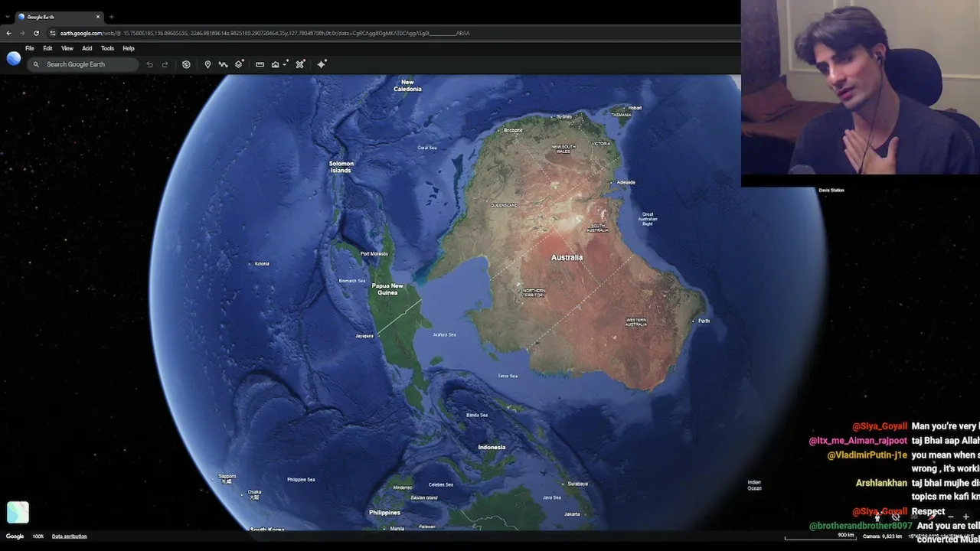Viewport: 980px width, 551px height.
Task: Click the magnifier icon in search box
Action: click(x=36, y=64)
